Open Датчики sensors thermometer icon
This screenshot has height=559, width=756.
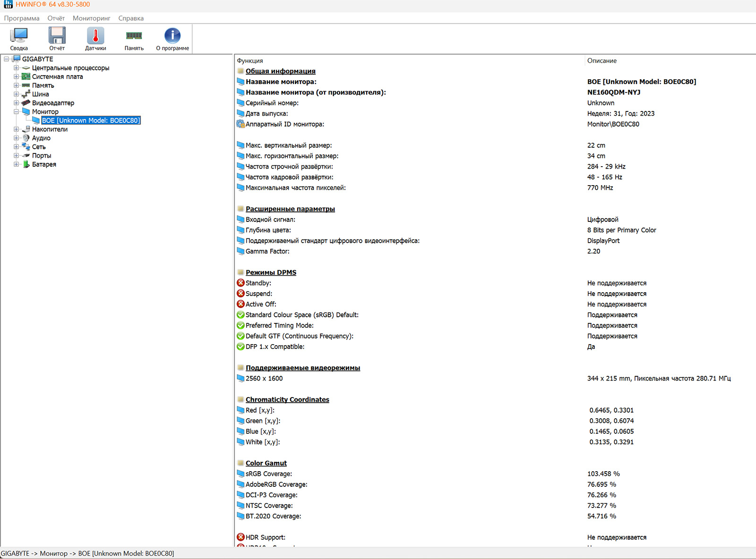click(x=95, y=36)
